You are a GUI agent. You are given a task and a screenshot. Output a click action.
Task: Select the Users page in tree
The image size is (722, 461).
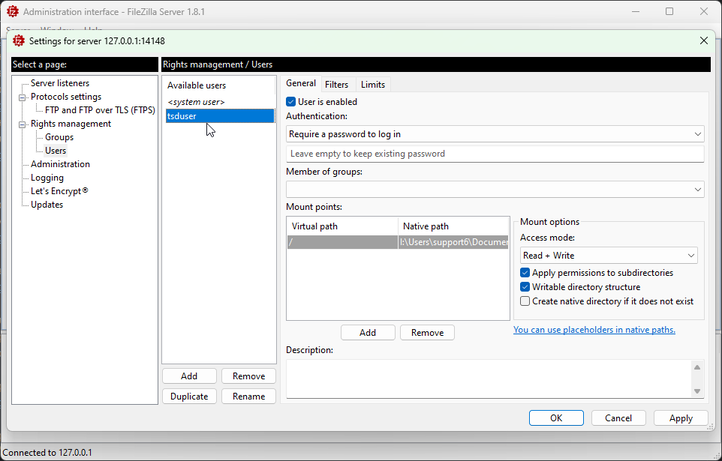click(x=55, y=151)
